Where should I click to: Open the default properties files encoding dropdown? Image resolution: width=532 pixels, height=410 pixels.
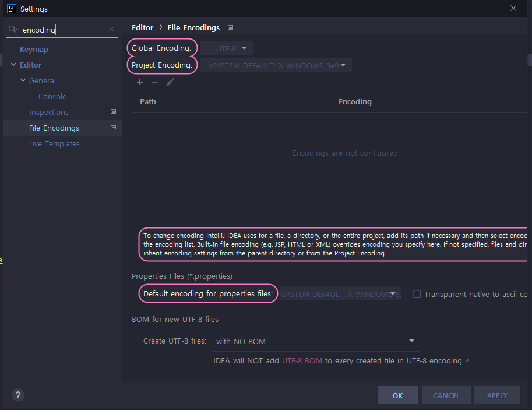click(341, 294)
